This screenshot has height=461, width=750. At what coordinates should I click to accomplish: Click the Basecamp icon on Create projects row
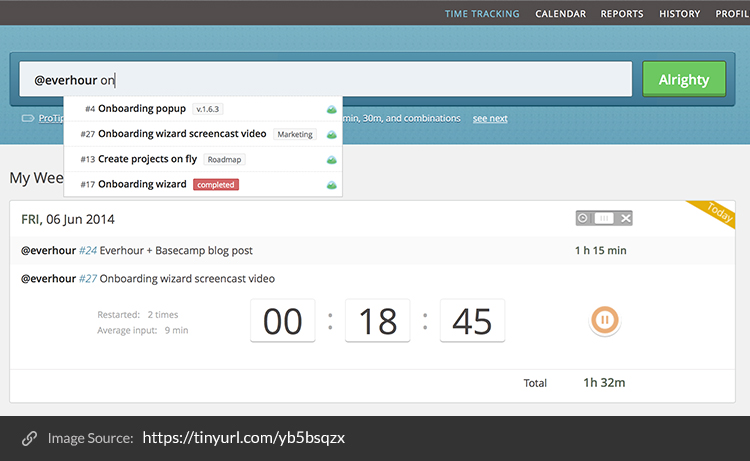coord(331,160)
